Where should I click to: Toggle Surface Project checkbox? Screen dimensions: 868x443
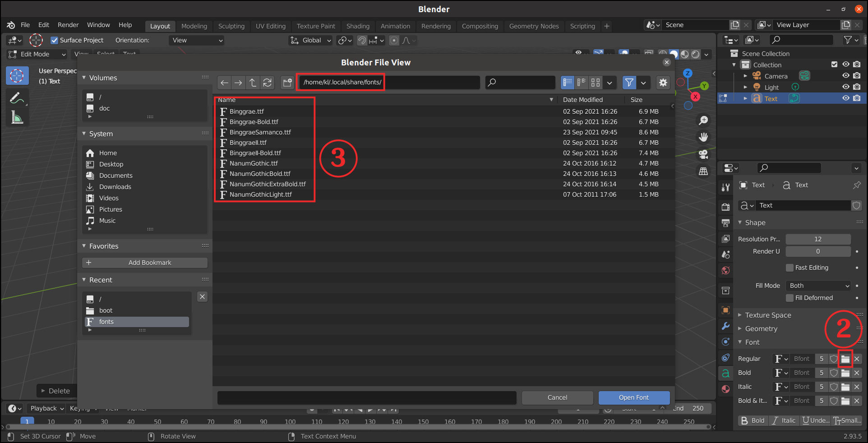click(55, 41)
